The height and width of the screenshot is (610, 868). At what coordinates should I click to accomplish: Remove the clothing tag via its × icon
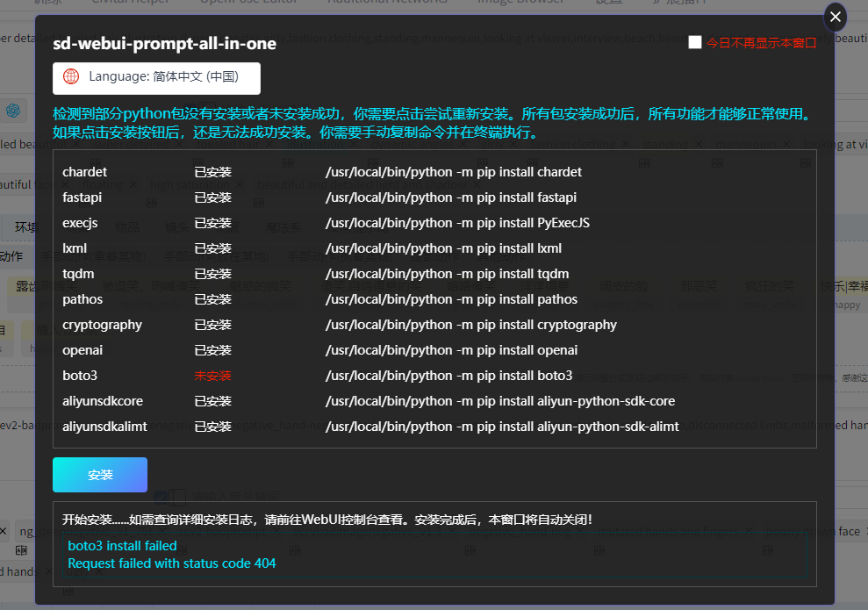pos(625,143)
